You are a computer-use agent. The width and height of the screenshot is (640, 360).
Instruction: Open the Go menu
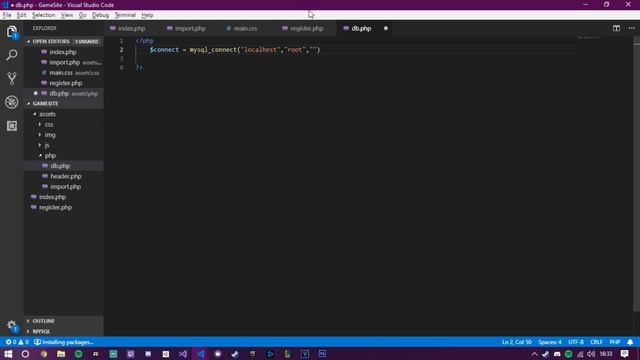click(82, 15)
